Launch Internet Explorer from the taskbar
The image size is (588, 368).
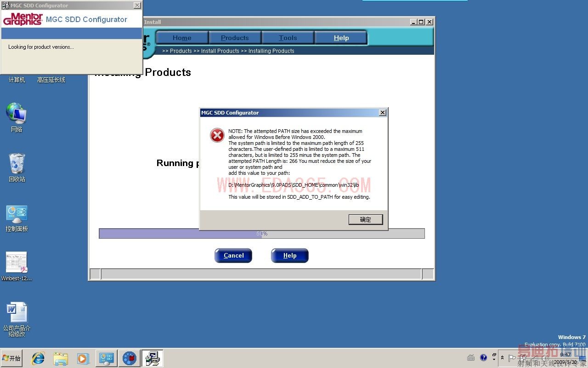point(38,358)
